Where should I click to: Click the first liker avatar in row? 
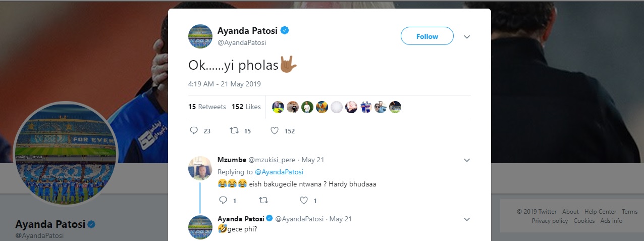pyautogui.click(x=278, y=107)
